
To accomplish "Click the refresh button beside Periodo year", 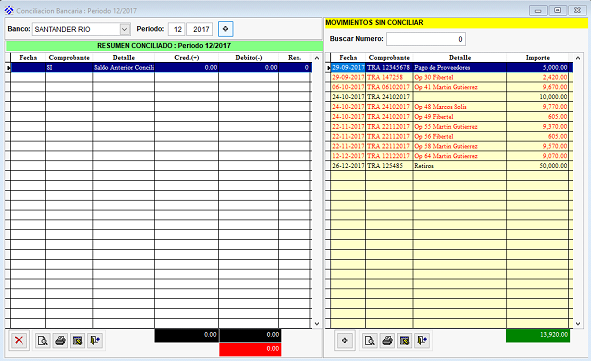I will (225, 29).
